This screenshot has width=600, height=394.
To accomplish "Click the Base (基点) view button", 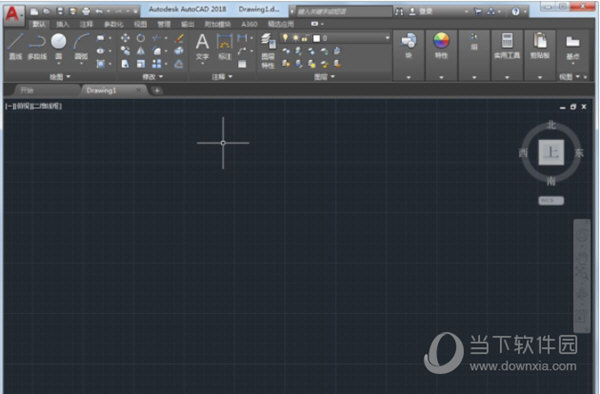I will (572, 47).
